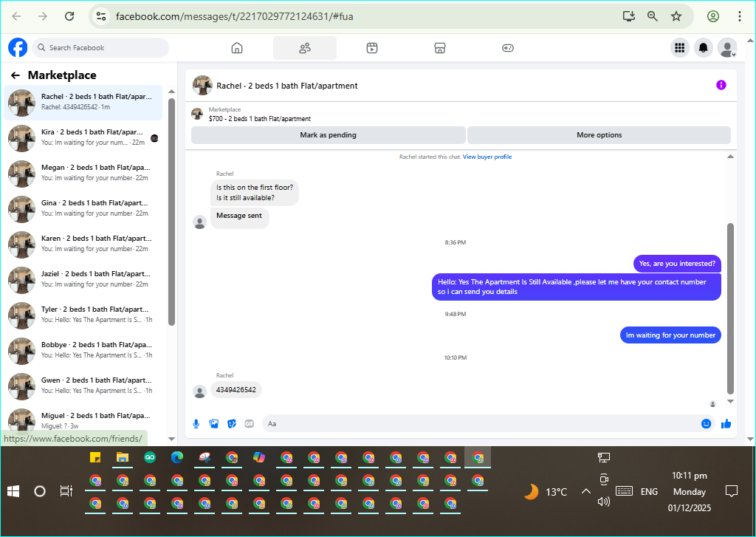Choose a sticker icon

point(232,424)
